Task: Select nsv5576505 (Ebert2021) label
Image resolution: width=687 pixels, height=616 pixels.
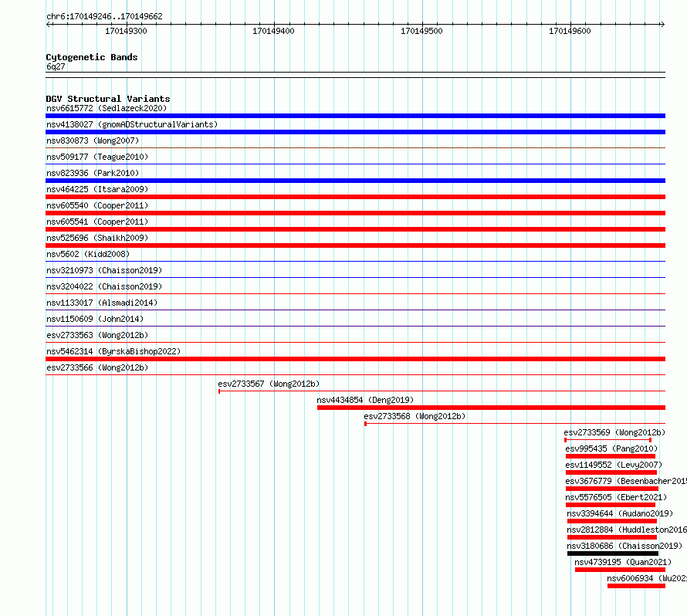Action: click(x=616, y=497)
